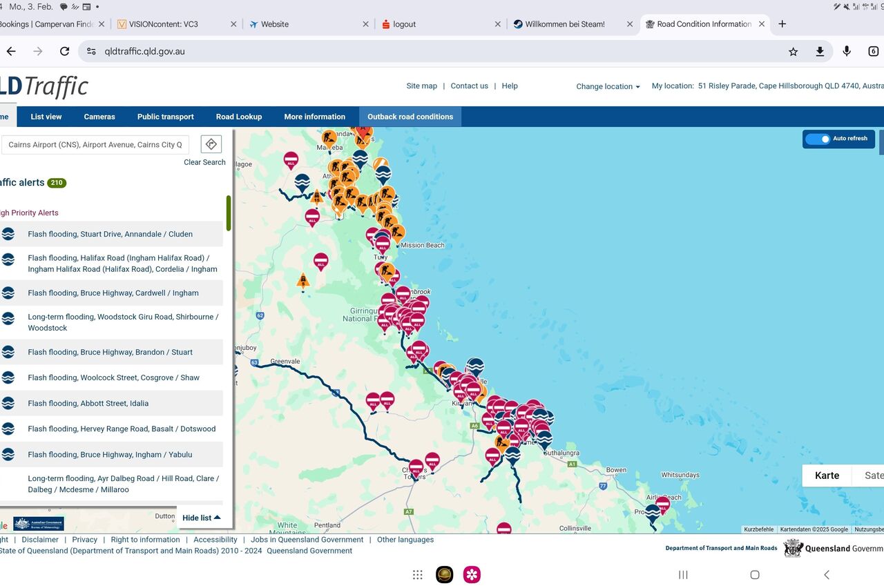The height and width of the screenshot is (588, 884).
Task: Expand the Change location dropdown
Action: pyautogui.click(x=608, y=86)
